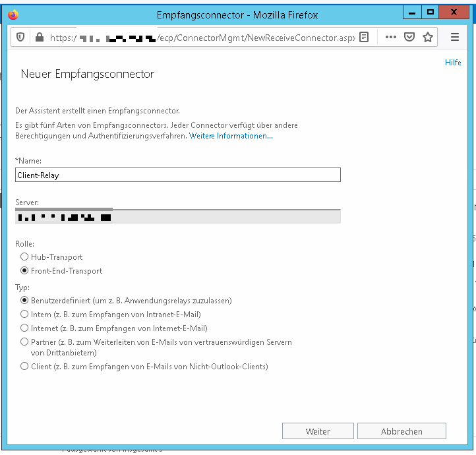Choose Benutzerdefiniert connector type
476x455 pixels.
coord(24,301)
